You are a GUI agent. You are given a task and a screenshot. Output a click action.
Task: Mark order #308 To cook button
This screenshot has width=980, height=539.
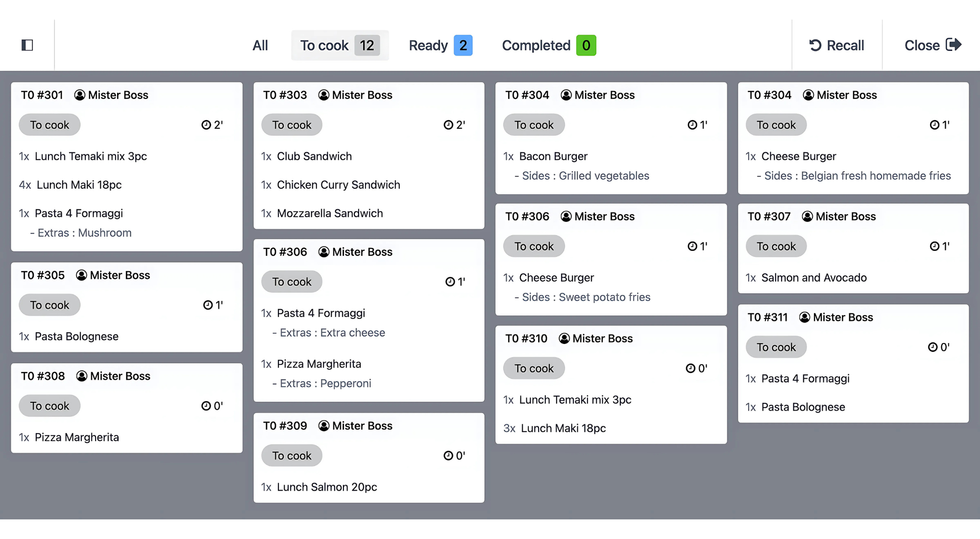49,406
